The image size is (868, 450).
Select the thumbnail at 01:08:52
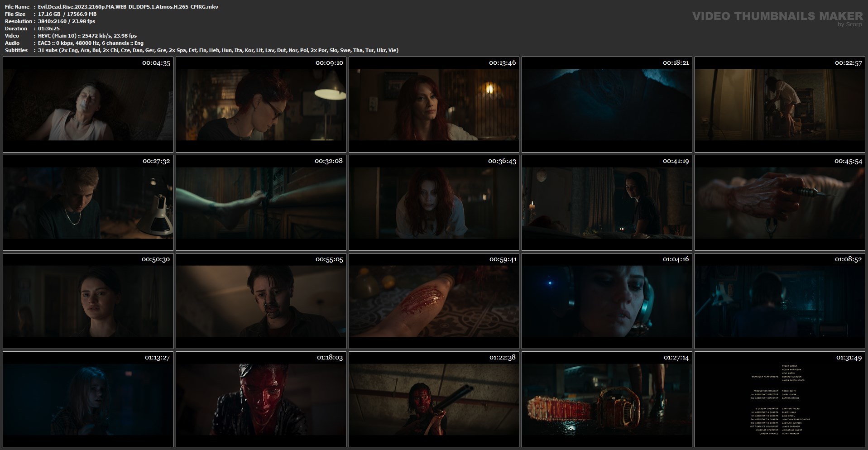[780, 301]
